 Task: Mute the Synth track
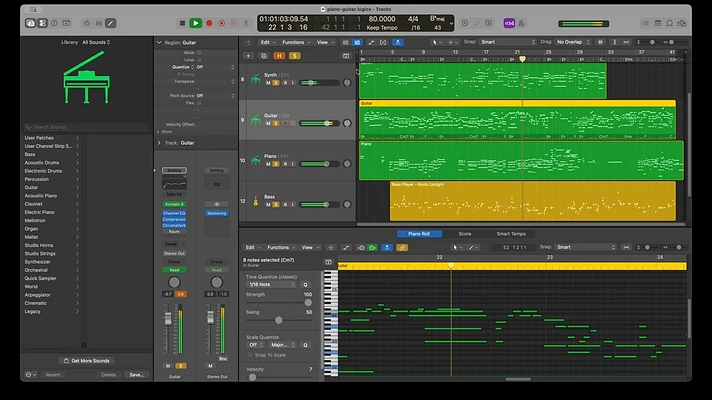(268, 83)
